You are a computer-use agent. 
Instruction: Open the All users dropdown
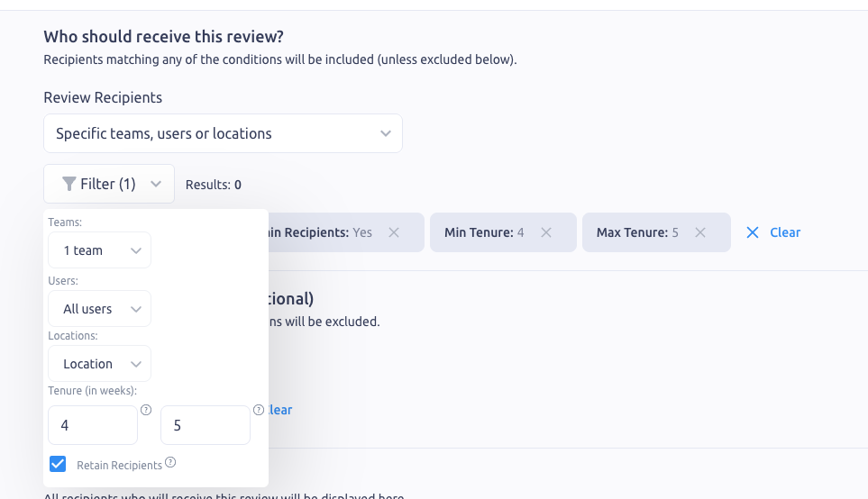pyautogui.click(x=99, y=309)
